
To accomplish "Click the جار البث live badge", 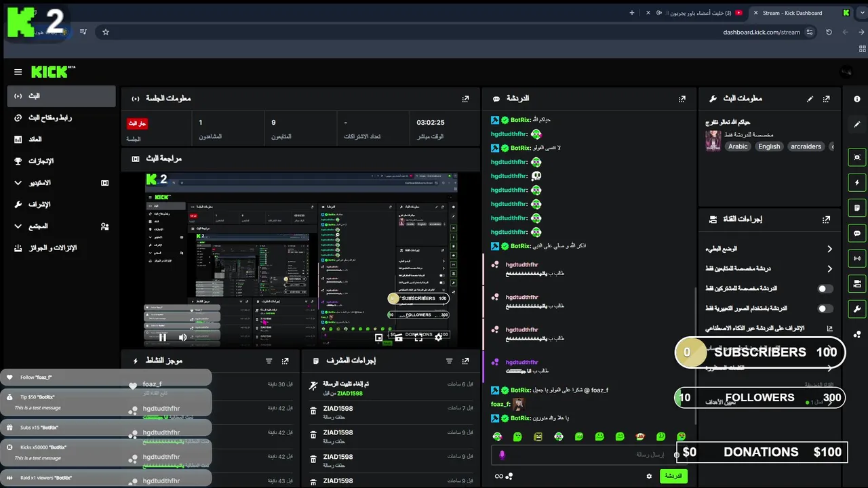I will (x=137, y=123).
